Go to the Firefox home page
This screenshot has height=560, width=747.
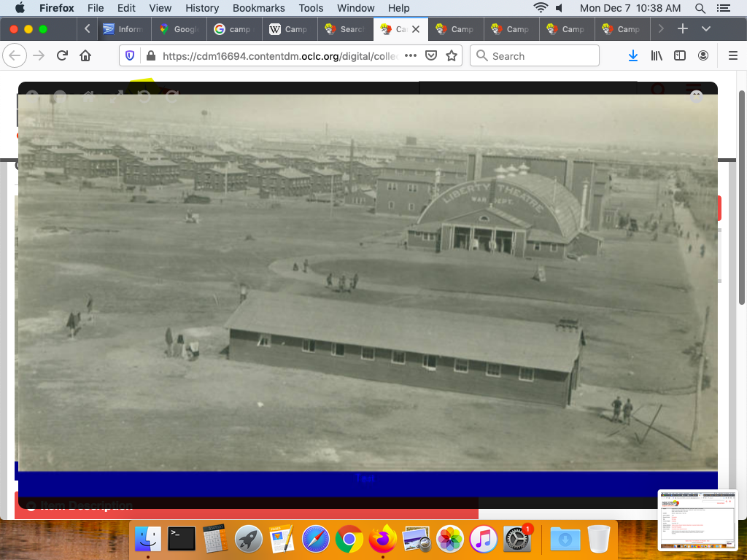(85, 56)
